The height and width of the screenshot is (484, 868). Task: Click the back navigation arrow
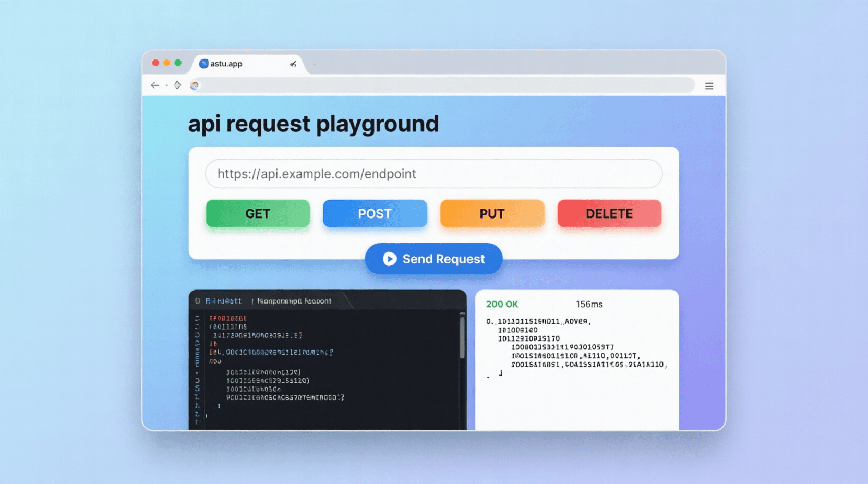[x=155, y=86]
